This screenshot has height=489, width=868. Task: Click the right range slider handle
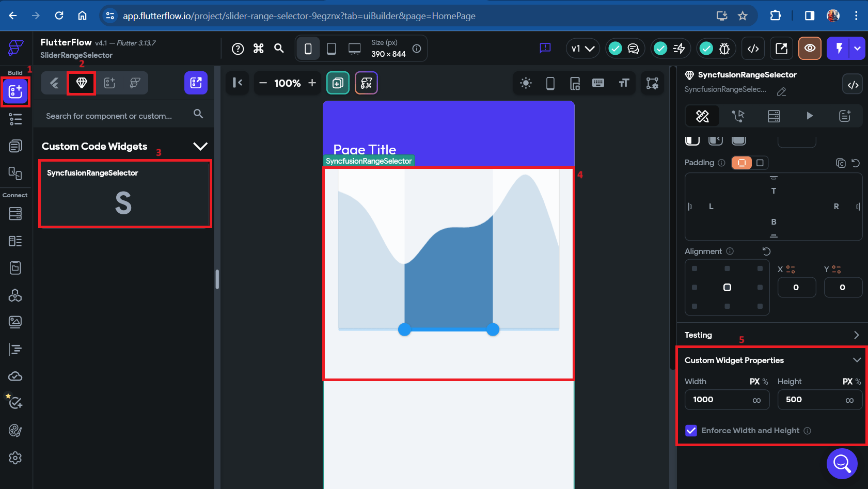[x=493, y=329]
